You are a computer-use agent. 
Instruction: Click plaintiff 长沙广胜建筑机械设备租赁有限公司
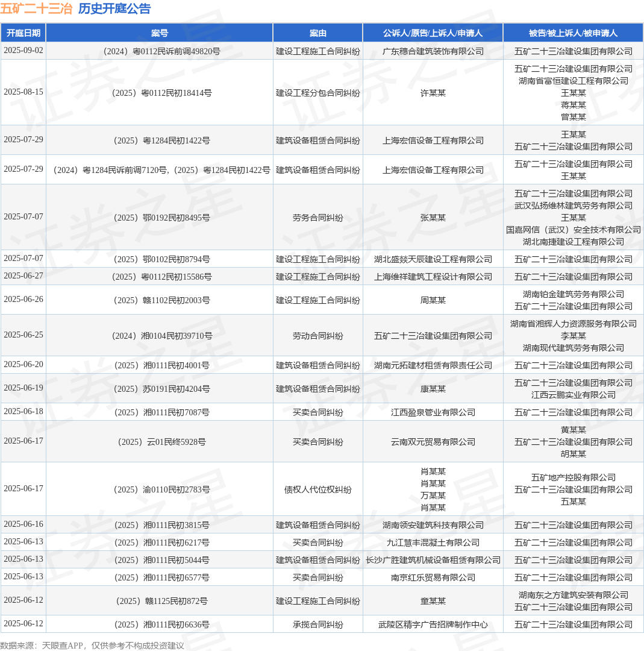click(433, 560)
